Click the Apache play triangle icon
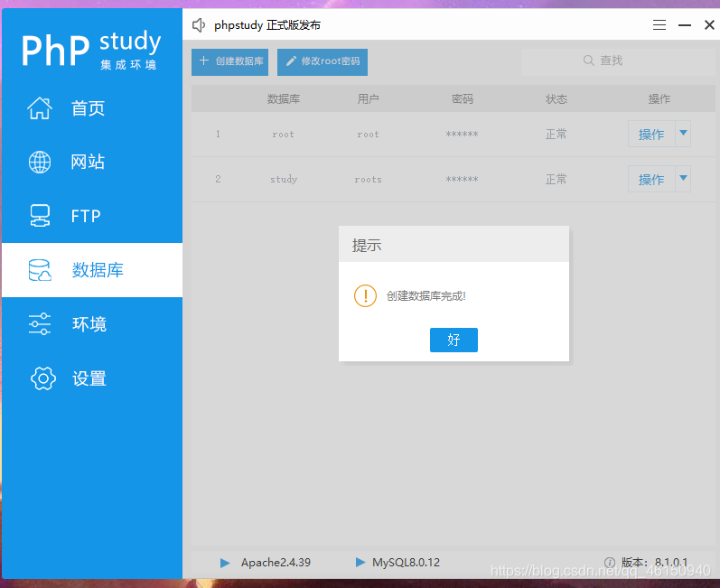 tap(225, 563)
